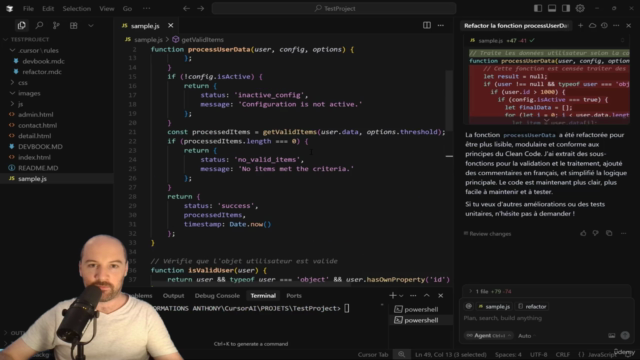640x360 pixels.
Task: Focus the Plan, search, build anything input
Action: point(547,318)
